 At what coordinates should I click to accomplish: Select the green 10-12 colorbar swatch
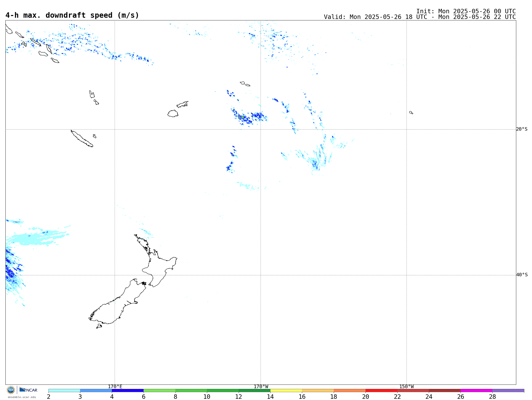click(223, 391)
